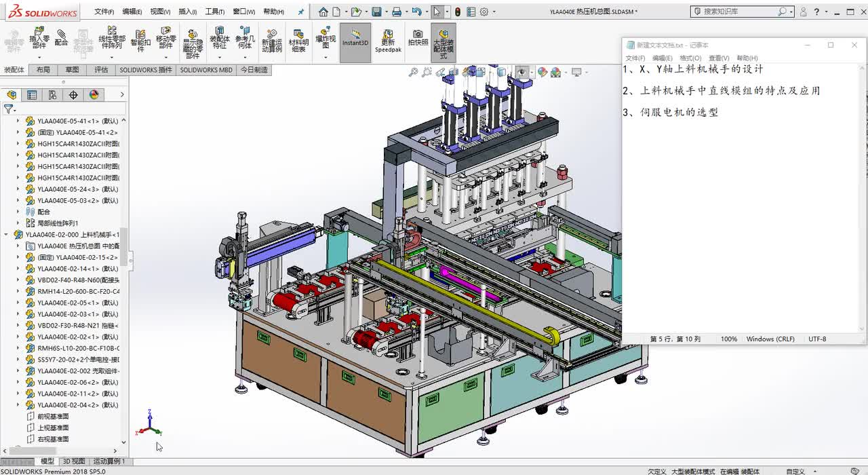Expand the 局部线性阵列1 tree node

tap(18, 223)
